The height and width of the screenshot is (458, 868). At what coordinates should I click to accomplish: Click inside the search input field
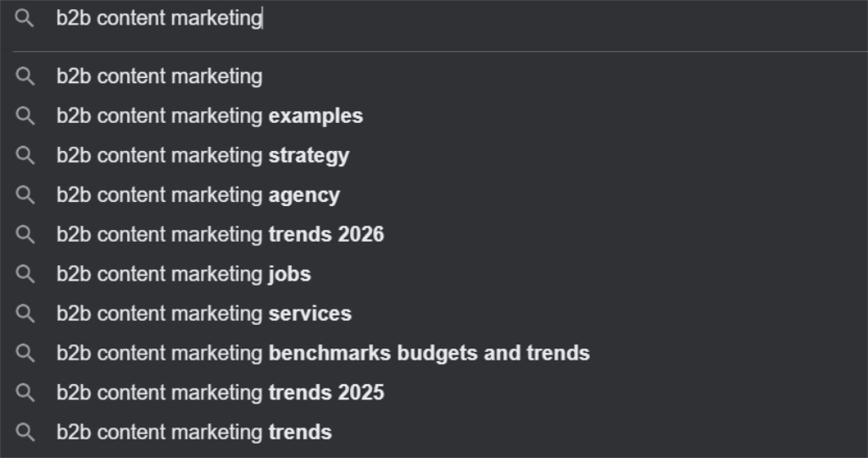point(424,18)
